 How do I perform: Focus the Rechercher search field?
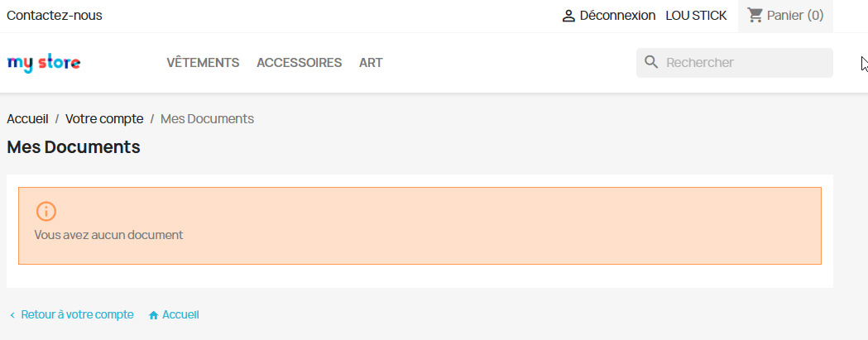pos(745,63)
